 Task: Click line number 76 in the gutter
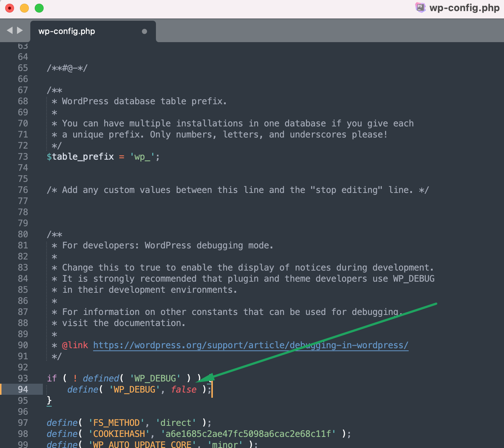pyautogui.click(x=23, y=190)
